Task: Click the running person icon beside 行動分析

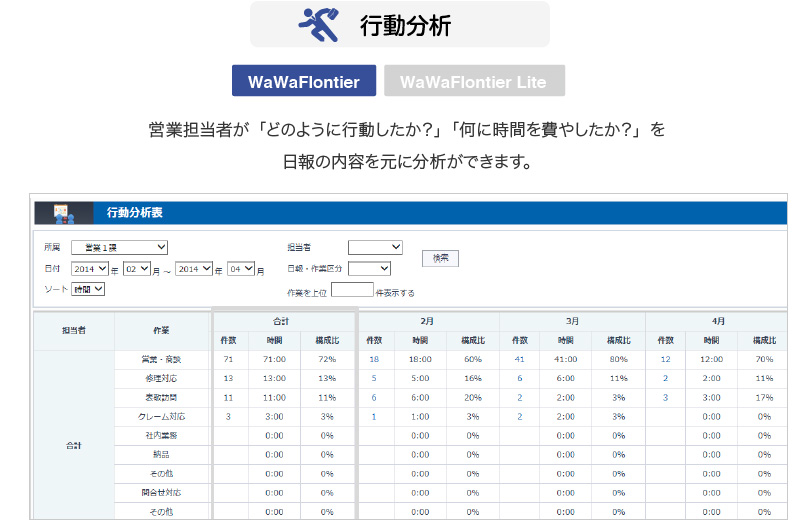Action: click(x=319, y=24)
